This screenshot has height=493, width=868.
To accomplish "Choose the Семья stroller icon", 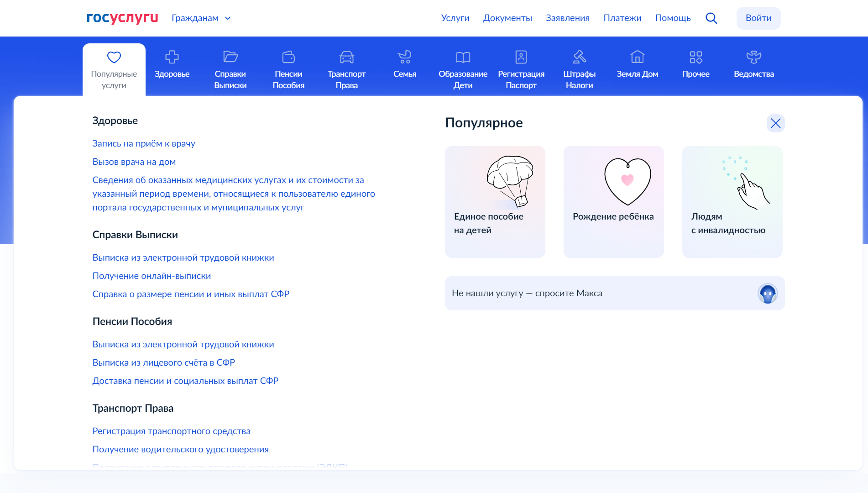I will pyautogui.click(x=405, y=57).
